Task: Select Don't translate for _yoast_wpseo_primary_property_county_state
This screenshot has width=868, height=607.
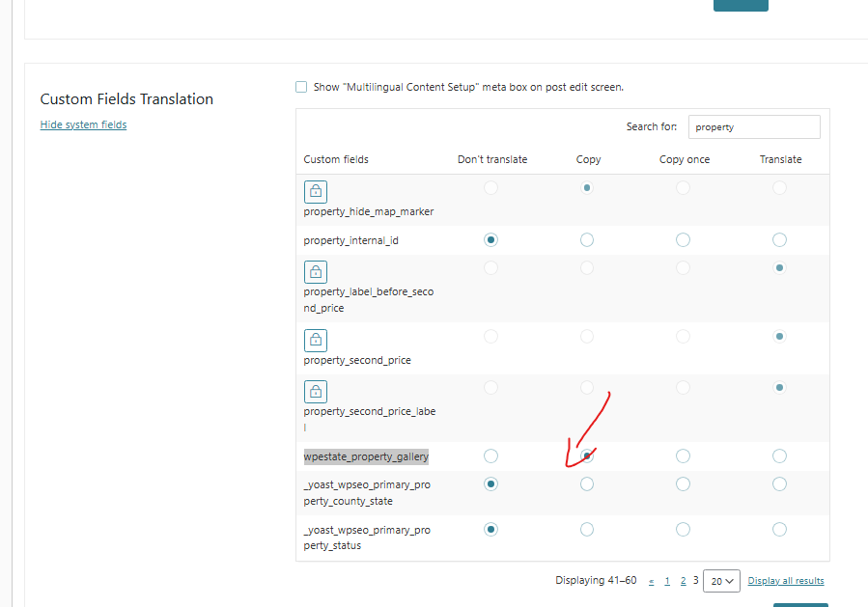Action: coord(490,484)
